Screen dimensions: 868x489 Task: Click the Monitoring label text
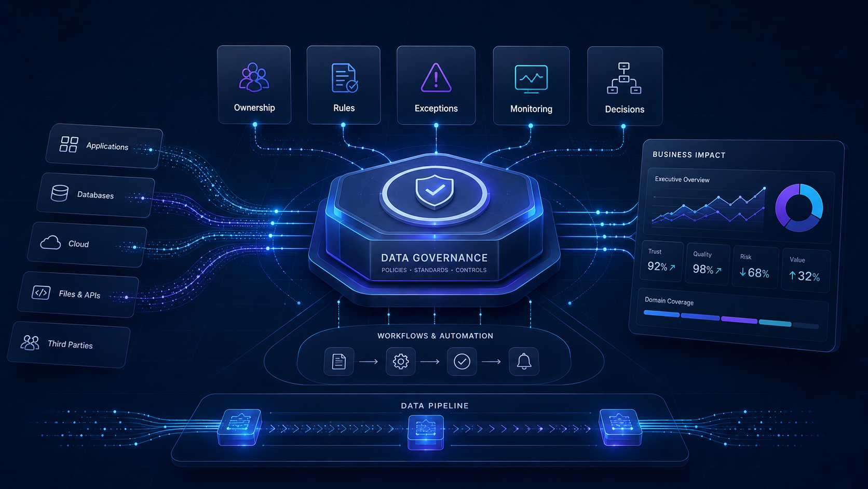[531, 109]
